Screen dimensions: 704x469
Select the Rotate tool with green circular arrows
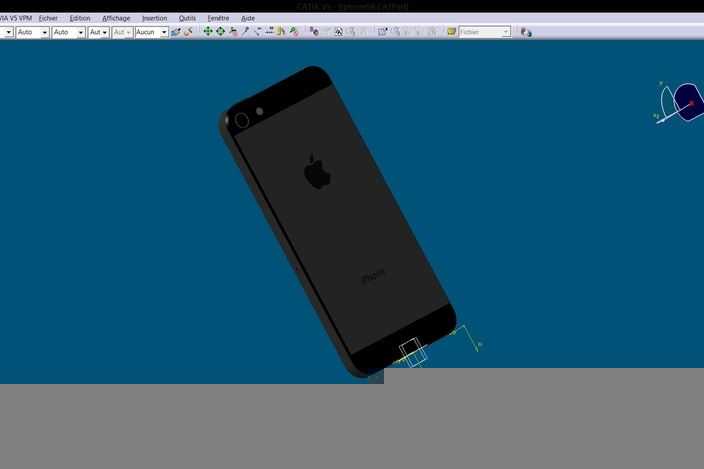click(220, 31)
